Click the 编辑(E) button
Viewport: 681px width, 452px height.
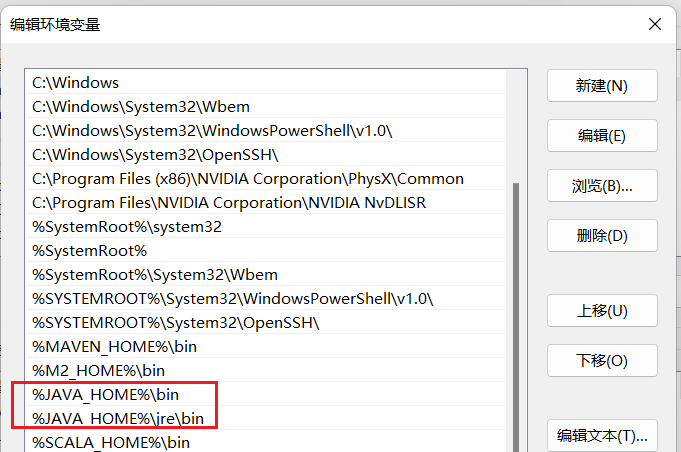[x=602, y=135]
